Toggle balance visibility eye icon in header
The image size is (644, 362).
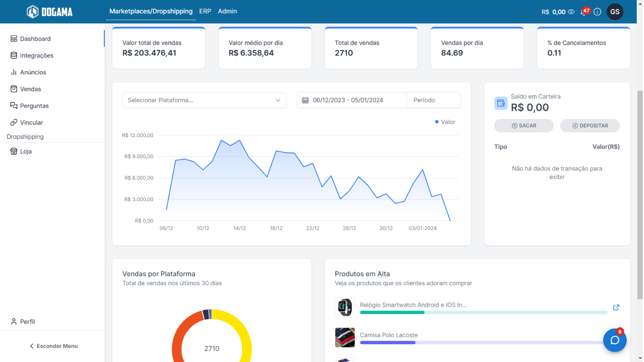(571, 12)
